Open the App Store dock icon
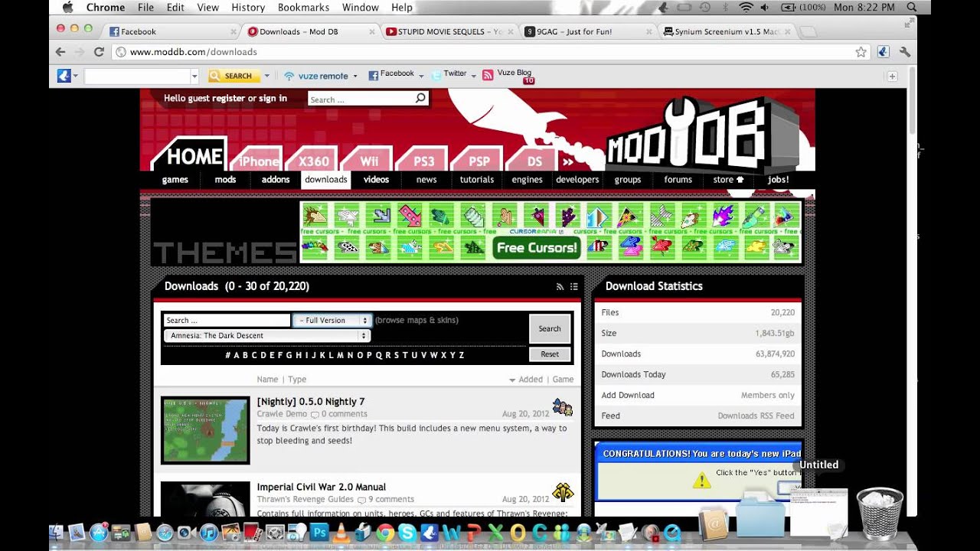The image size is (980, 551). [x=99, y=533]
